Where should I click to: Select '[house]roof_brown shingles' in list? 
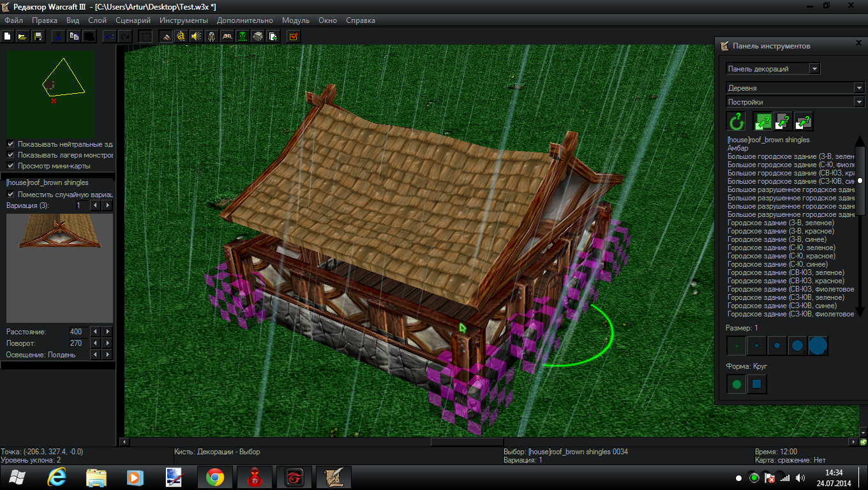coord(768,140)
